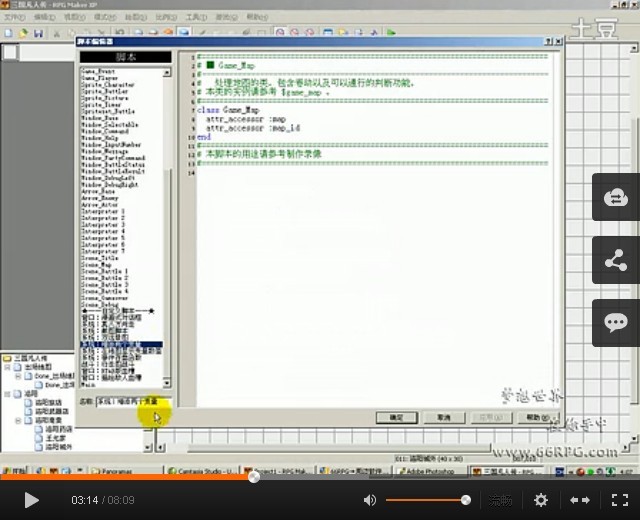Open the 视图 menu

pyautogui.click(x=75, y=17)
